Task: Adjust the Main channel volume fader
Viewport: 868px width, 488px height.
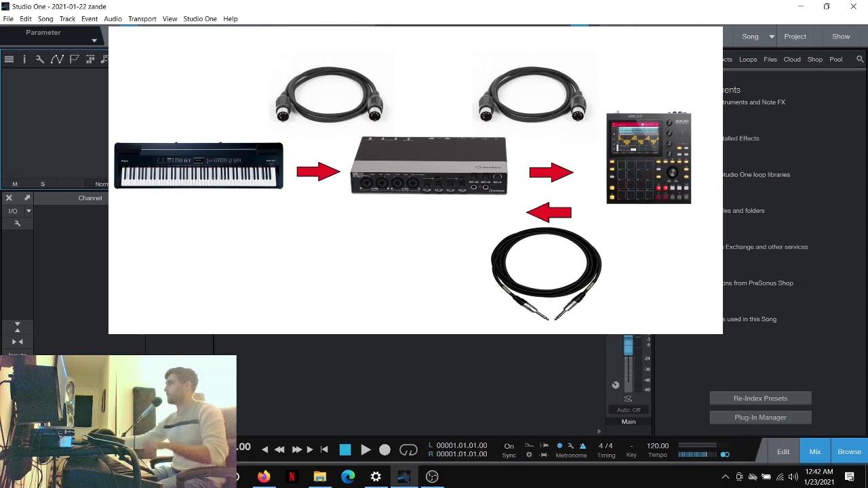Action: 628,346
